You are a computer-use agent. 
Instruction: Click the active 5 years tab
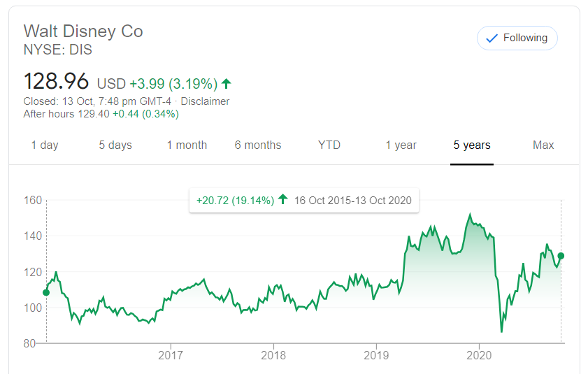pyautogui.click(x=472, y=145)
